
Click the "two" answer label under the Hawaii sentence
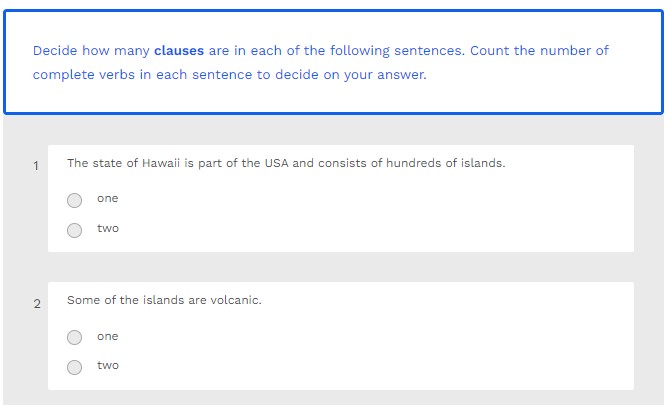click(107, 228)
